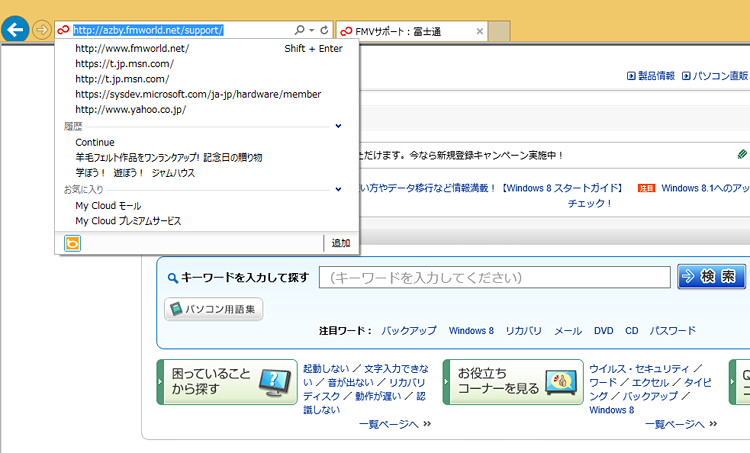Collapse the 履歴 section chevron
This screenshot has width=750, height=453.
pyautogui.click(x=338, y=126)
